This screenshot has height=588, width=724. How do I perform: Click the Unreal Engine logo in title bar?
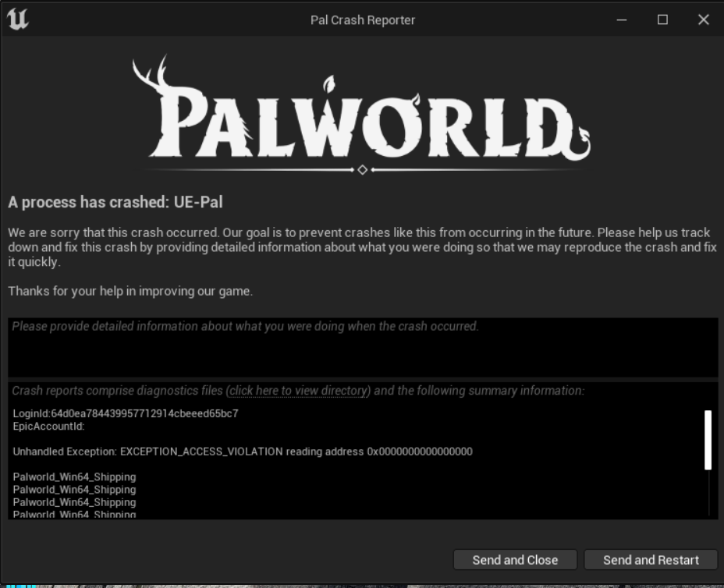click(x=17, y=19)
